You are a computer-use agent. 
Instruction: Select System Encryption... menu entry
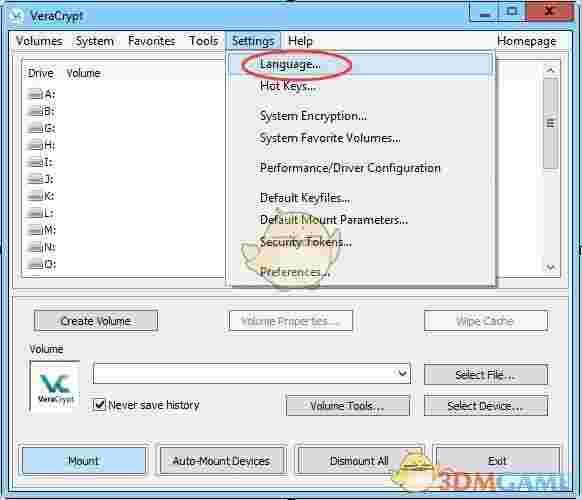point(361,116)
